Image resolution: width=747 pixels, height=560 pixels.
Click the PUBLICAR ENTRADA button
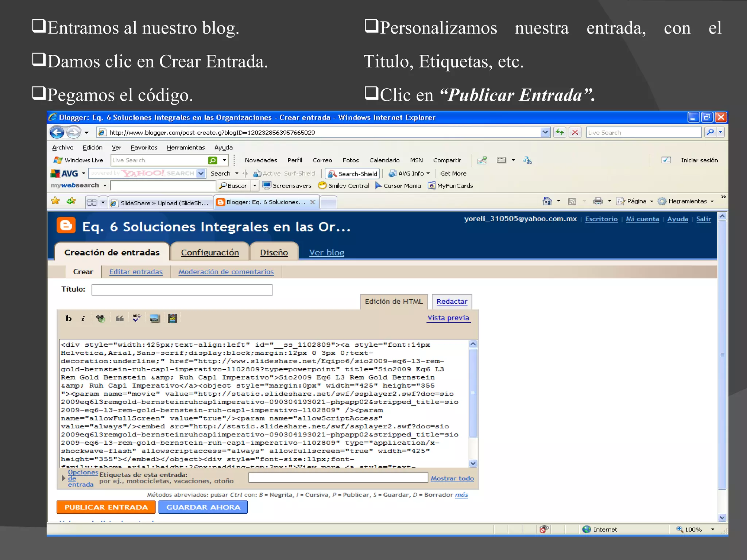[x=106, y=507]
